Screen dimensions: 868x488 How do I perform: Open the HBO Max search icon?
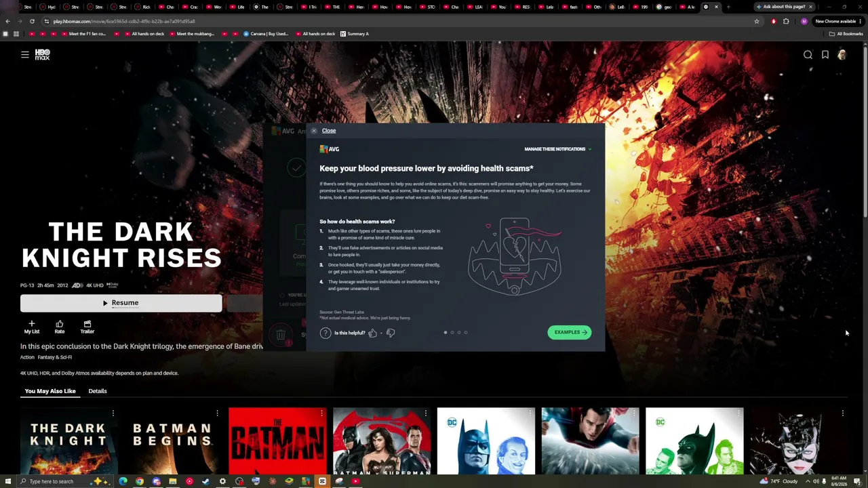(x=808, y=55)
